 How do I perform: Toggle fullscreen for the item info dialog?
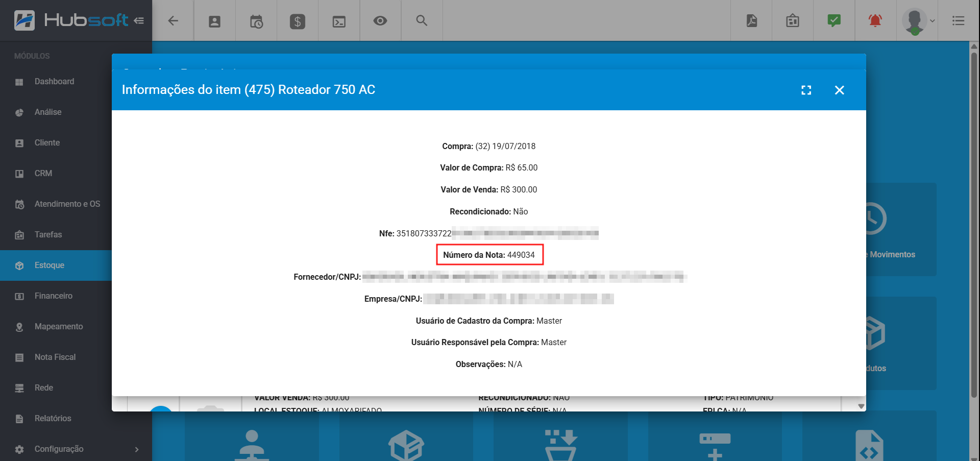(806, 90)
